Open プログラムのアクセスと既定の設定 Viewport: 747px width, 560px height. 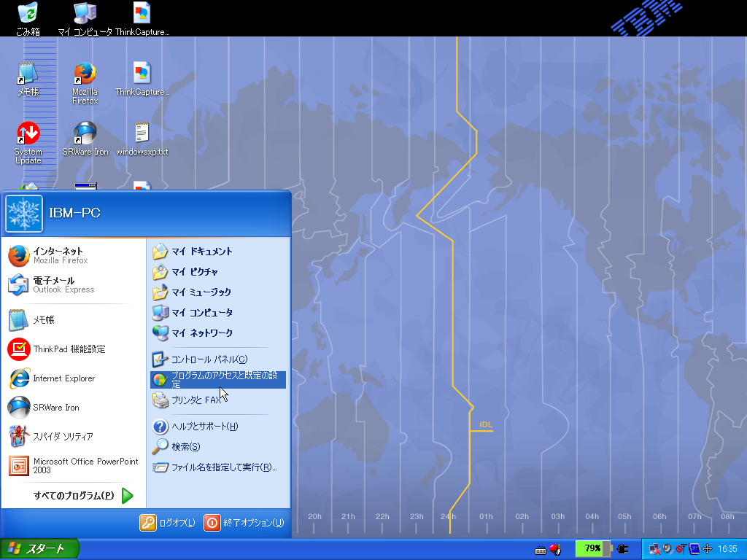(x=217, y=380)
